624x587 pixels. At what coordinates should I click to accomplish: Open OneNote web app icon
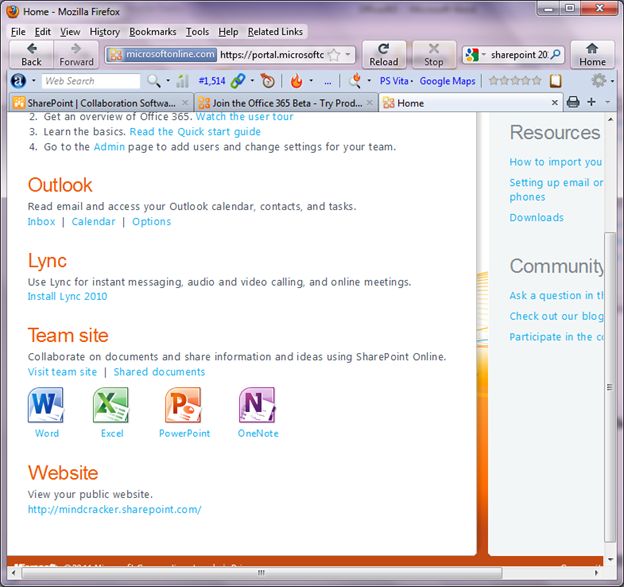click(x=257, y=406)
